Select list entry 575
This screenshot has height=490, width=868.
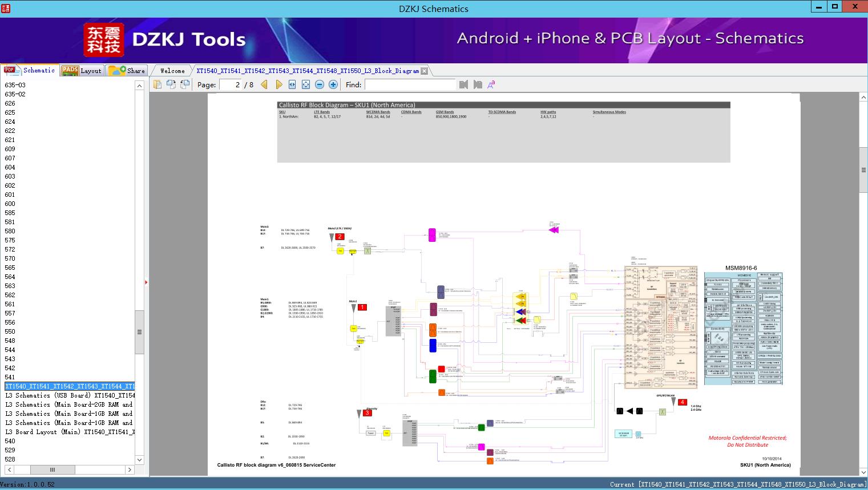[10, 240]
